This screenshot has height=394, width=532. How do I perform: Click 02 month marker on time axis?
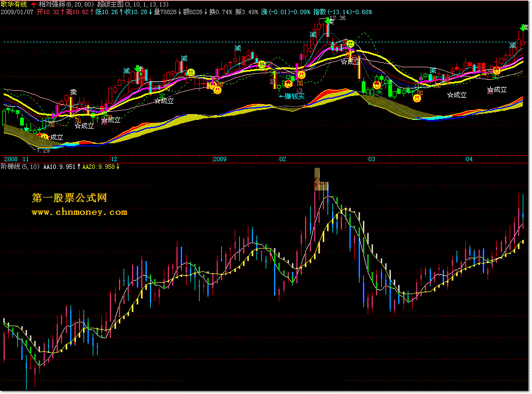pyautogui.click(x=283, y=159)
